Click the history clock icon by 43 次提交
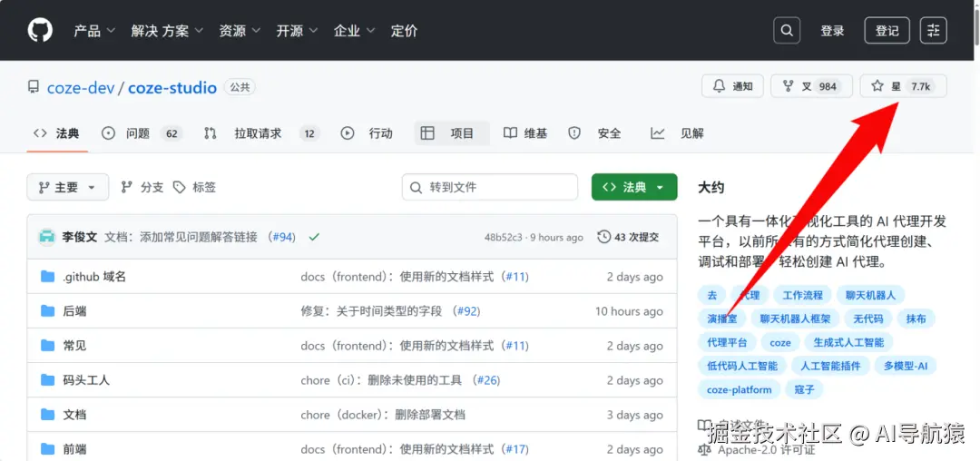The width and height of the screenshot is (980, 461). pos(603,237)
